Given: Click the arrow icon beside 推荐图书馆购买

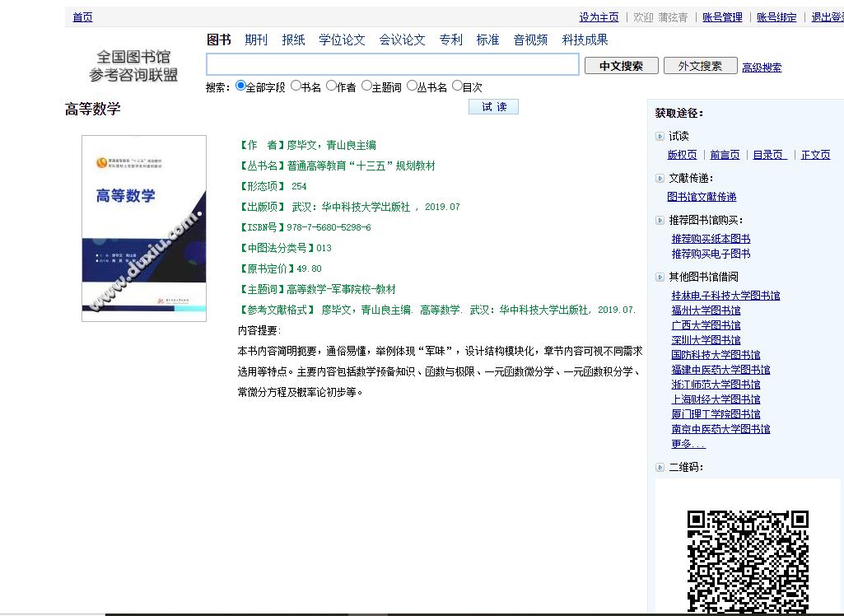Looking at the screenshot, I should click(x=660, y=218).
